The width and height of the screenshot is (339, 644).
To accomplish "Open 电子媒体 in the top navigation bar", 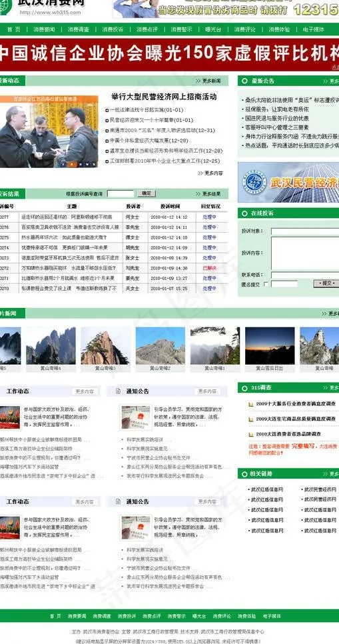I will click(314, 29).
